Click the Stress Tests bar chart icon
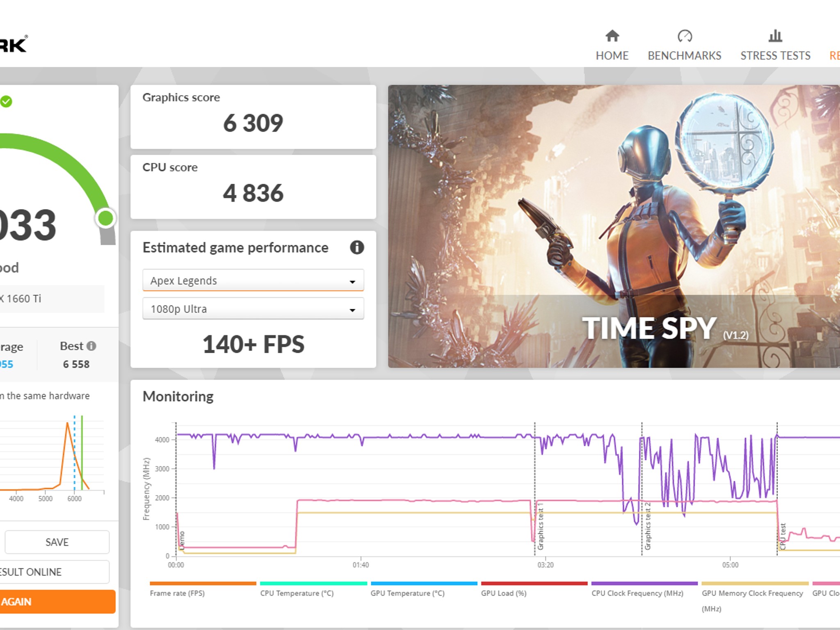Screen dimensions: 840x630 (775, 36)
